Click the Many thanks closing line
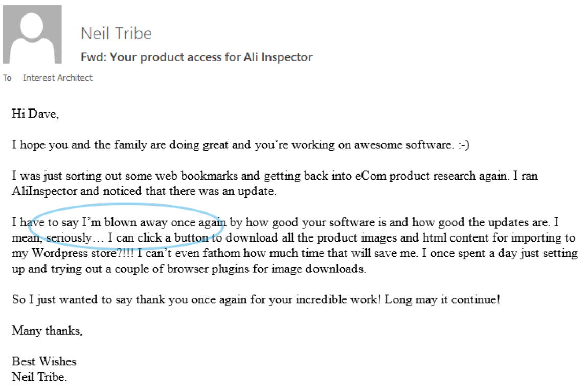Image resolution: width=588 pixels, height=392 pixels. [x=47, y=331]
